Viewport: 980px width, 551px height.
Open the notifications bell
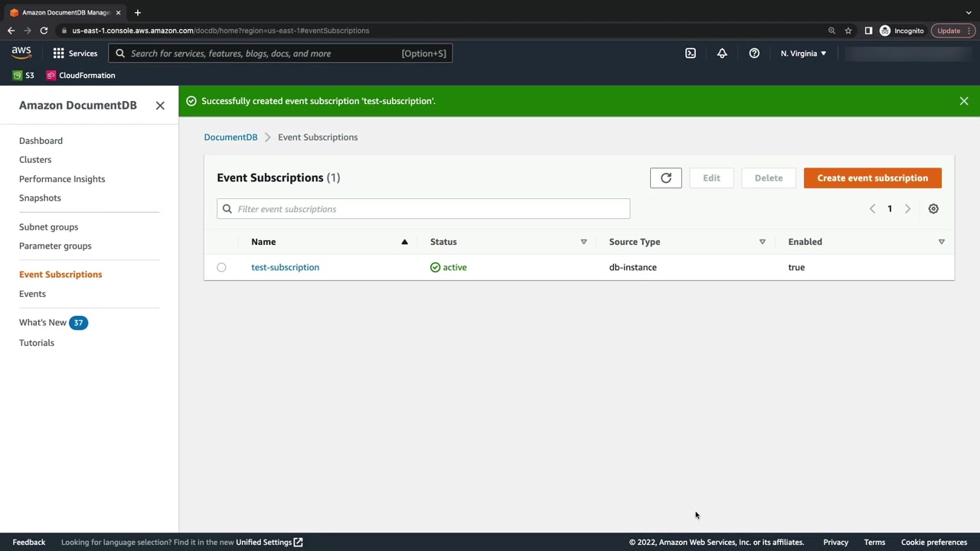[722, 54]
